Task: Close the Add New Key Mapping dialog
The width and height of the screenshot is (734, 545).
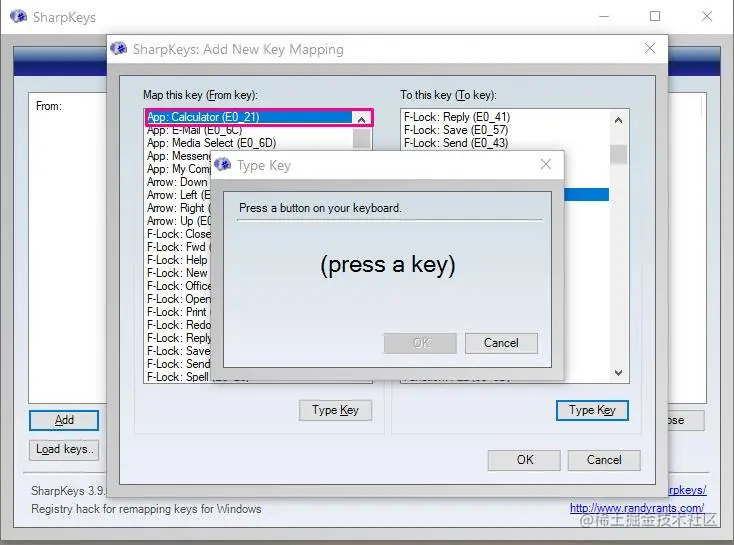Action: click(x=650, y=48)
